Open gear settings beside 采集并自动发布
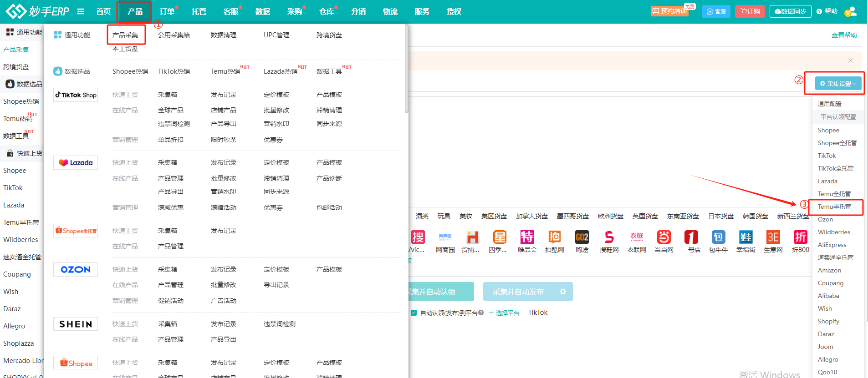868x378 pixels. (563, 292)
